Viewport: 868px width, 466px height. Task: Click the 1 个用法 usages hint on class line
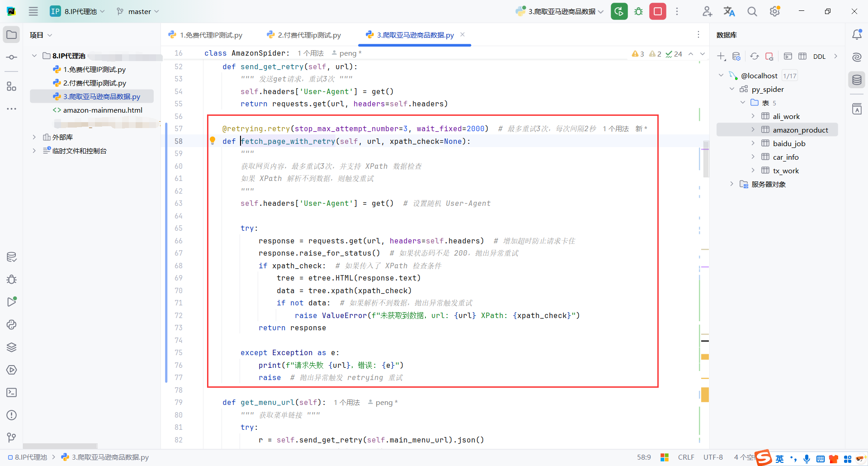(x=311, y=53)
